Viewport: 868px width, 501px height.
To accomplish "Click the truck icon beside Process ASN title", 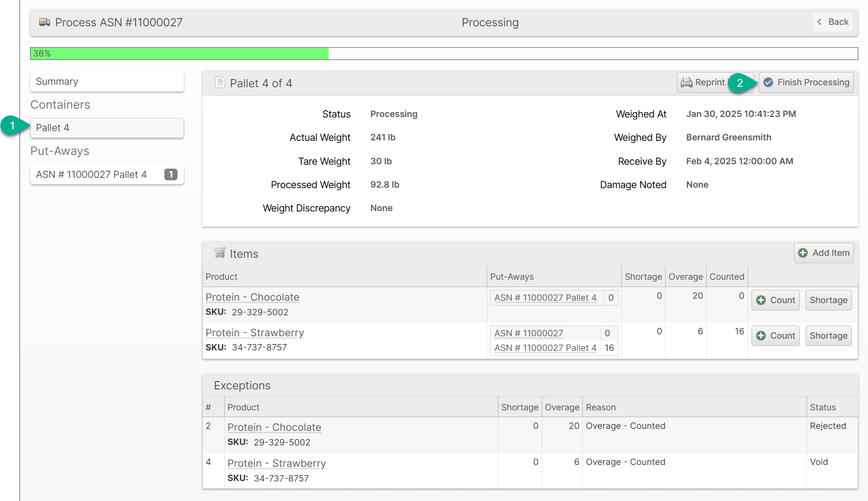I will pyautogui.click(x=44, y=22).
